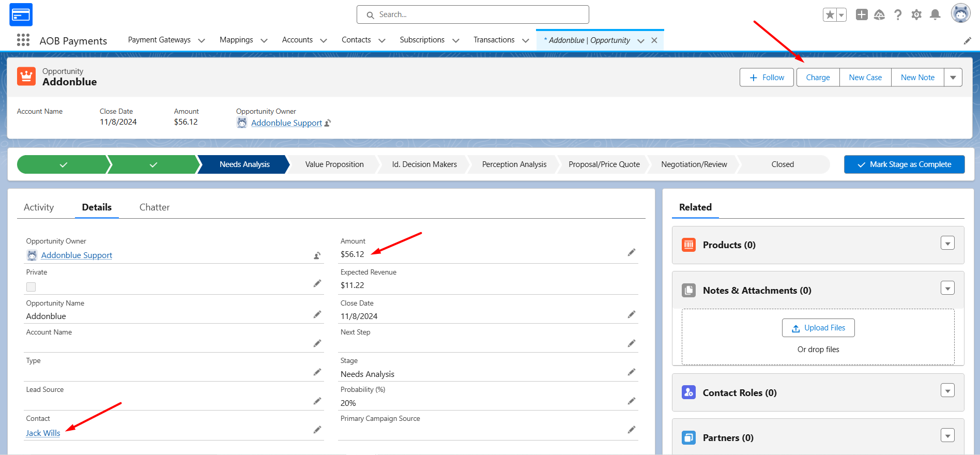
Task: Open more actions dropdown next to New Note
Action: 953,78
